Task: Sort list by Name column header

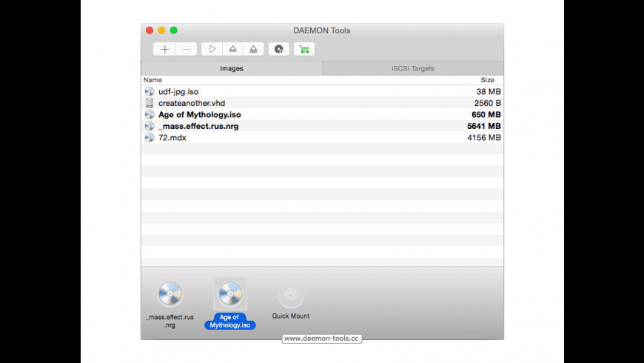Action: point(303,80)
